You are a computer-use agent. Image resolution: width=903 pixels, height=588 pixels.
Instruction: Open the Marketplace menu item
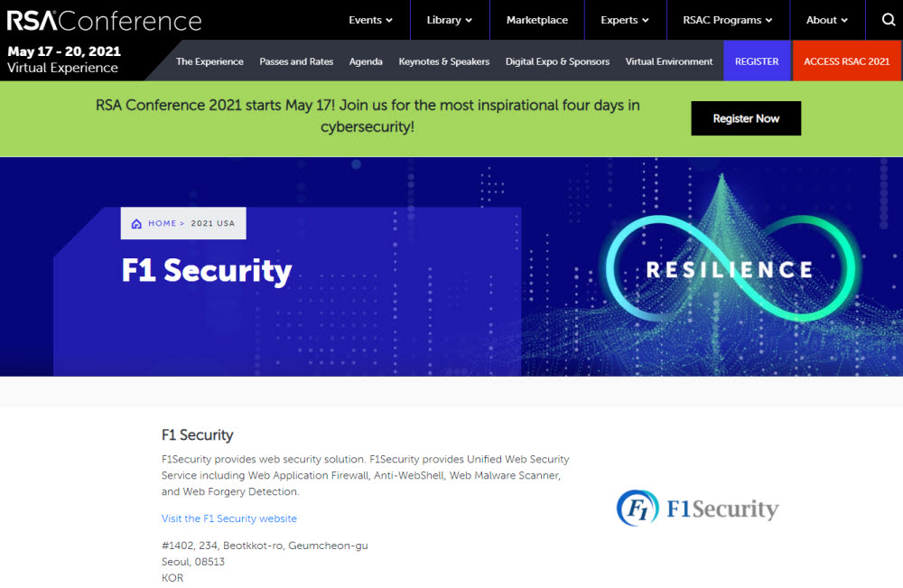536,20
